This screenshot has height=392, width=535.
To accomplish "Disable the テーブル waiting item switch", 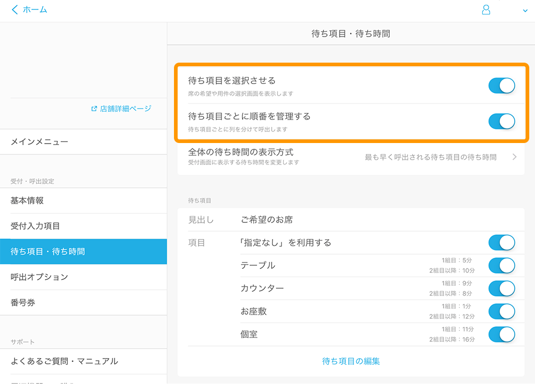I will 502,266.
